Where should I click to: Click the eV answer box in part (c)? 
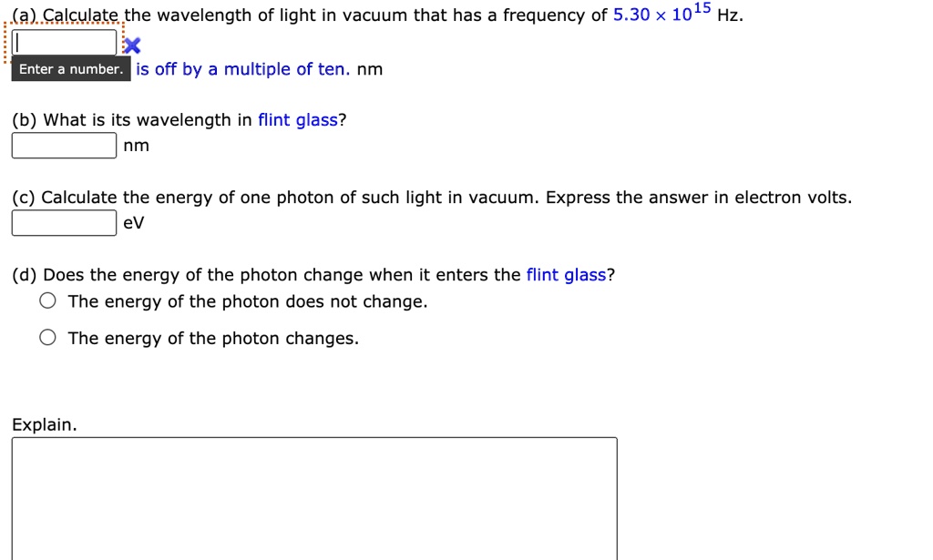[x=62, y=221]
